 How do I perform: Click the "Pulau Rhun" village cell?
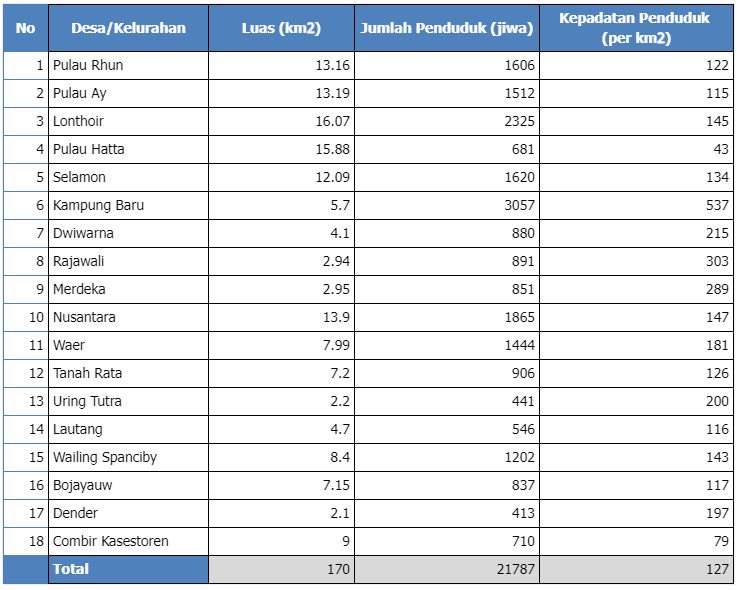tap(88, 65)
